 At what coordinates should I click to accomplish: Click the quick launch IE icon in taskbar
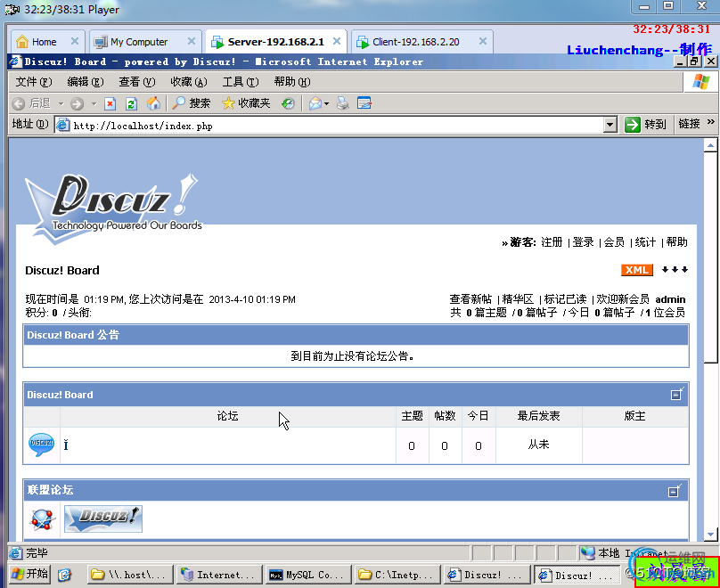coord(65,575)
